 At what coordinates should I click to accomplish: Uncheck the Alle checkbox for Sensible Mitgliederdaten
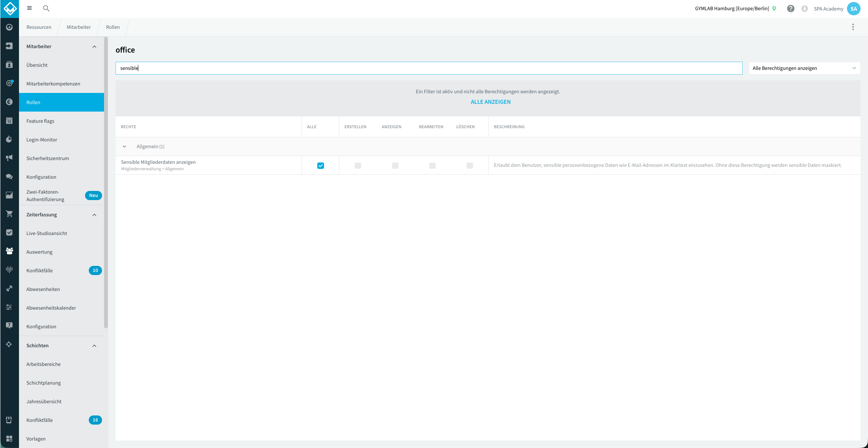[321, 165]
